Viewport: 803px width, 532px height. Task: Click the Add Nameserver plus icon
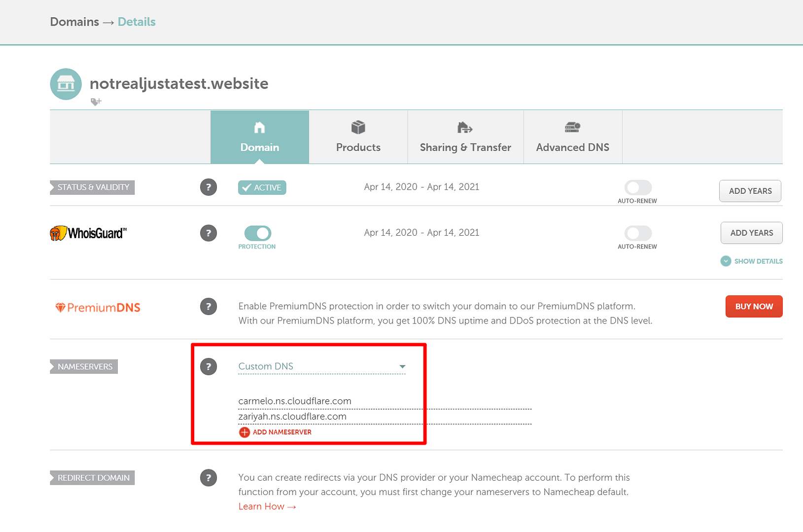244,432
